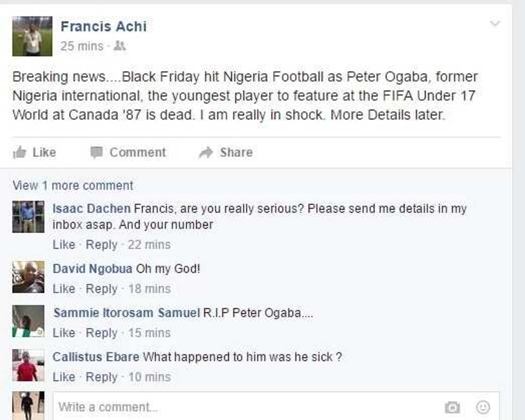
Task: Click Callistus Ebare's avatar thumbnail
Action: [28, 365]
